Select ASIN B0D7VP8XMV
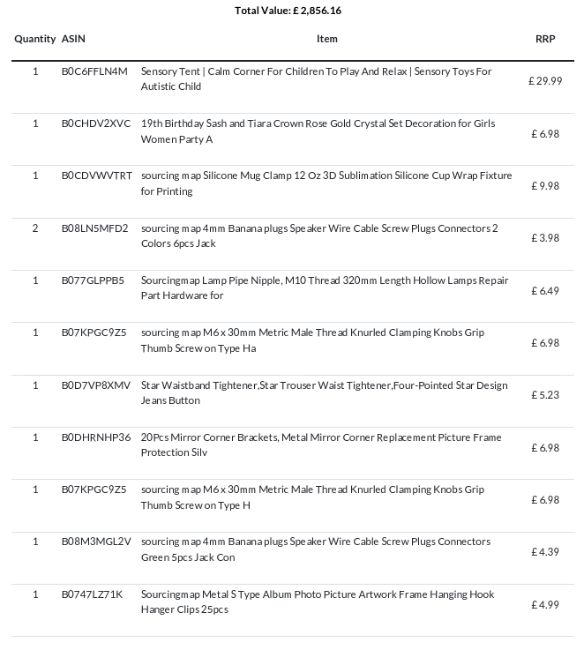Screen dimensions: 584x650 [x=96, y=386]
